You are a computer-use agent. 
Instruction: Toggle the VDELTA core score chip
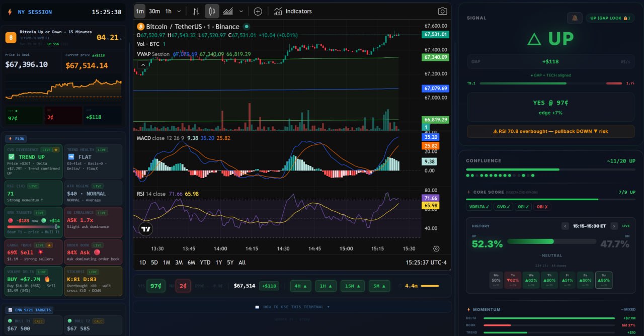(478, 207)
